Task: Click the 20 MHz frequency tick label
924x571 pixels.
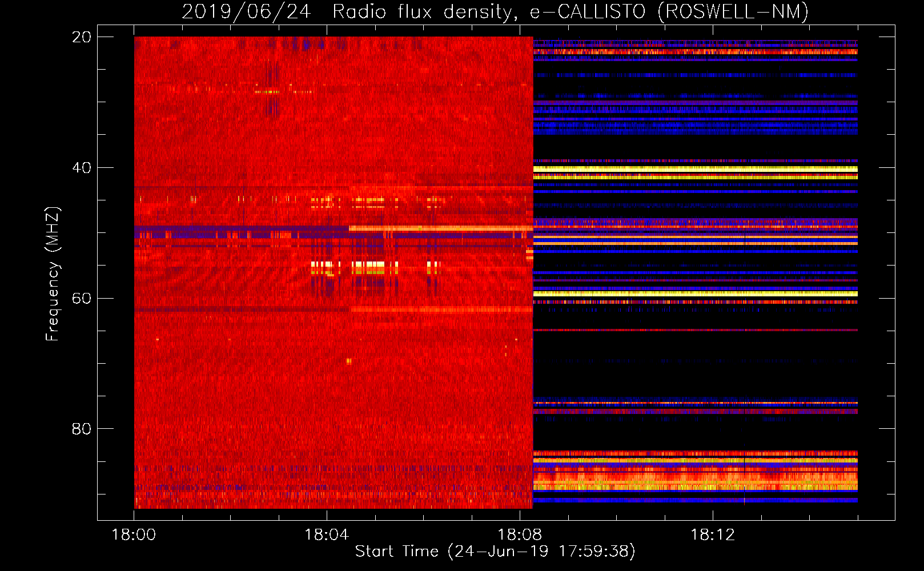Action: coord(82,37)
